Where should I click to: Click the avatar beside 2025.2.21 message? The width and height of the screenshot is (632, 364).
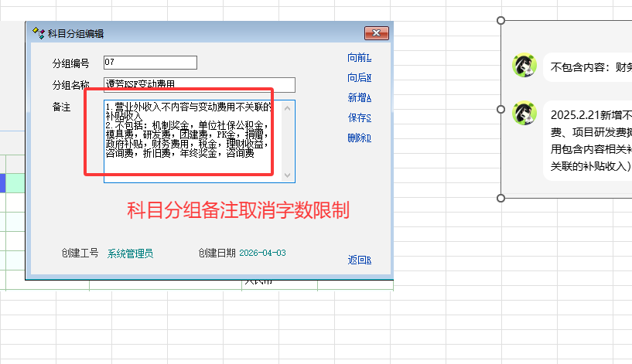point(524,114)
